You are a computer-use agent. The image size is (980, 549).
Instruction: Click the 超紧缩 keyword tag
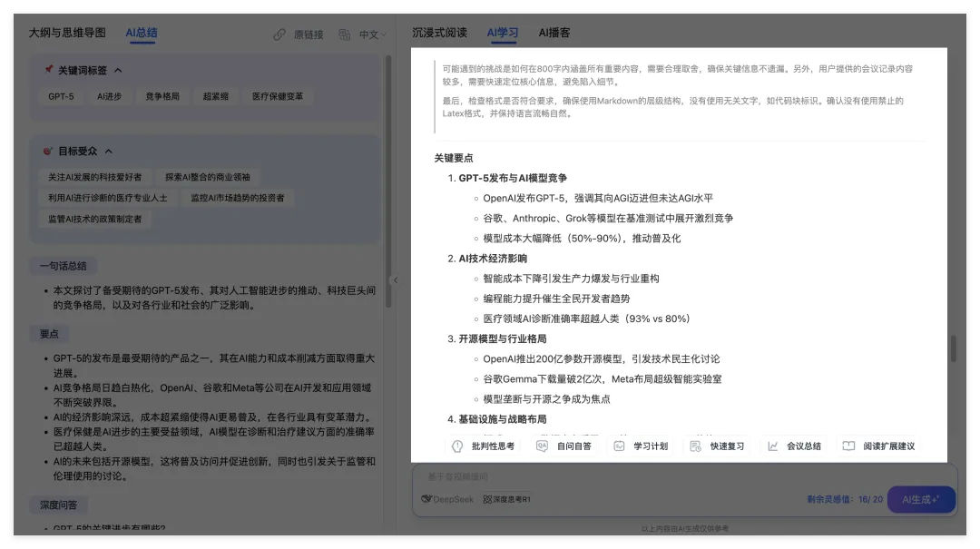pos(216,96)
